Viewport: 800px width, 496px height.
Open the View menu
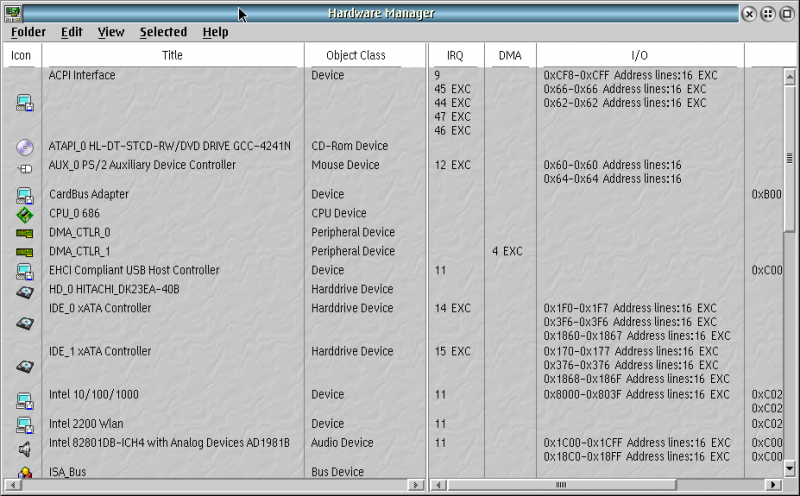tap(111, 32)
